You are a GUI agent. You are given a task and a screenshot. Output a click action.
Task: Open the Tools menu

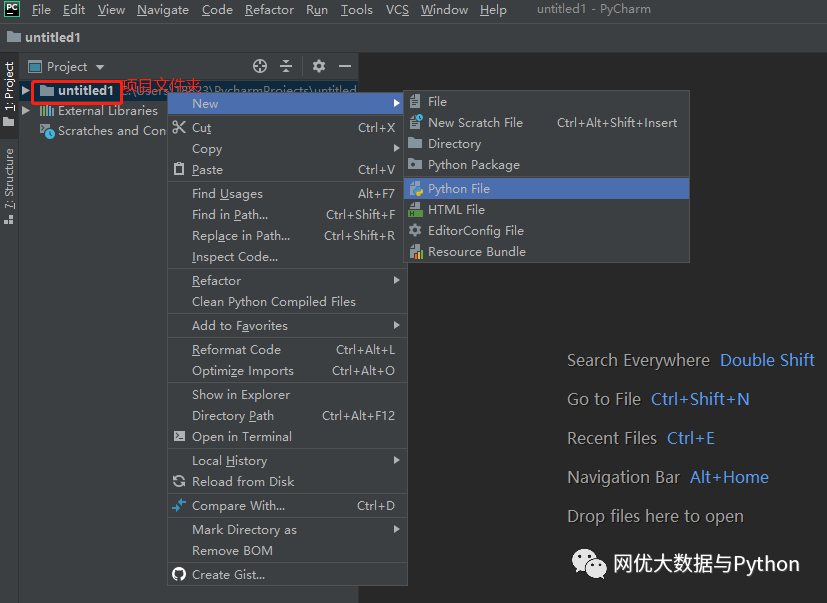pos(357,9)
